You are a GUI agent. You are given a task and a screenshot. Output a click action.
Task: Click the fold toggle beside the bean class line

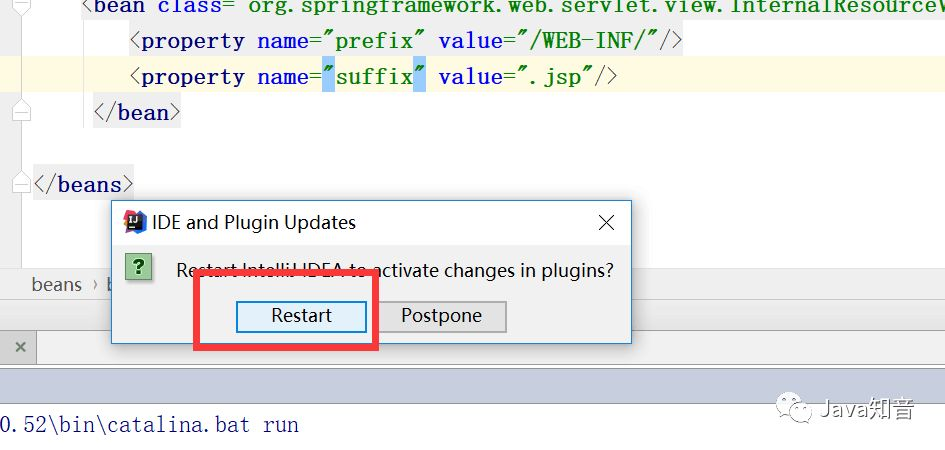tap(21, 6)
